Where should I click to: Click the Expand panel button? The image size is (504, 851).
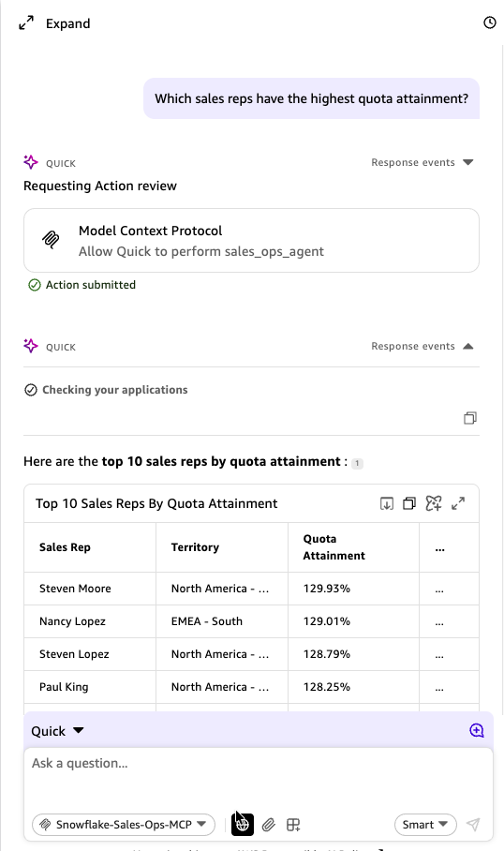[54, 23]
